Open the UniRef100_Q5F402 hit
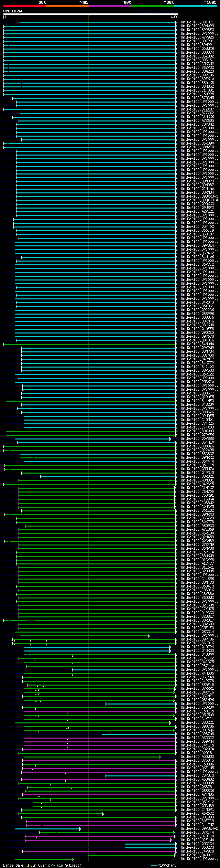 click(x=197, y=226)
